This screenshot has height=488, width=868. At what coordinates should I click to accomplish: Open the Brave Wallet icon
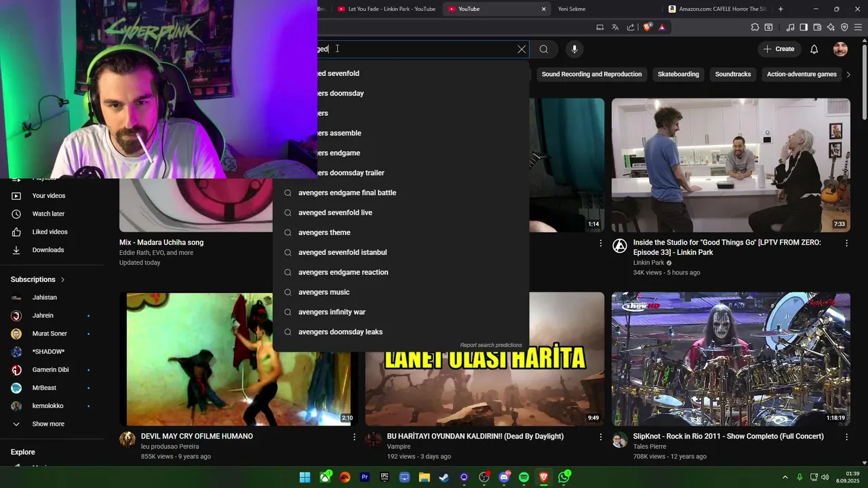click(x=817, y=27)
